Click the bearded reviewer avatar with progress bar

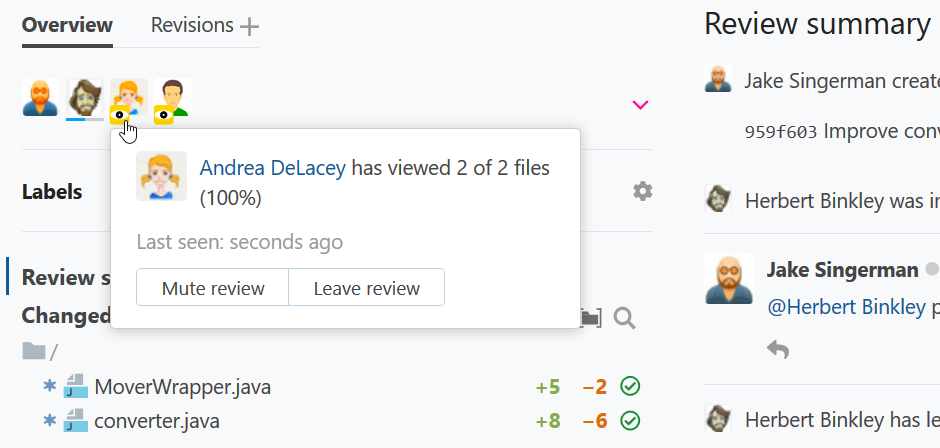(x=84, y=98)
